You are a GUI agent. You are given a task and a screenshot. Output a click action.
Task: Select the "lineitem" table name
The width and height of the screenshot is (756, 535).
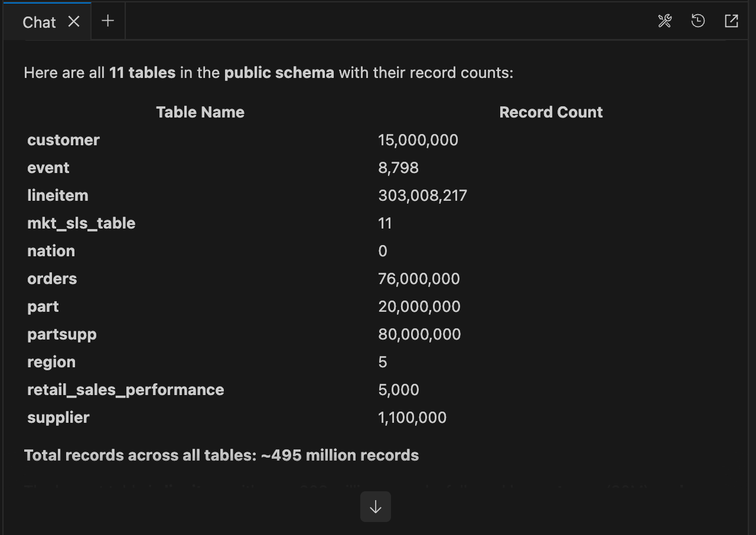click(x=57, y=195)
